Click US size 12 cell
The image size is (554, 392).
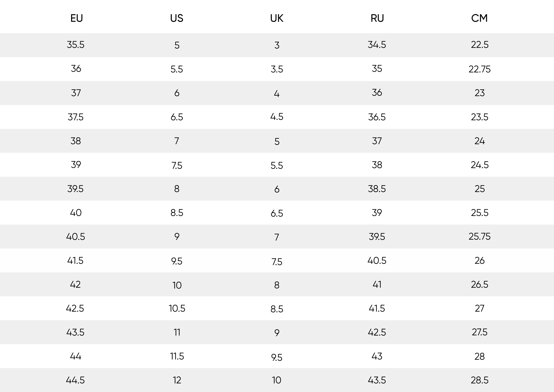click(x=177, y=380)
